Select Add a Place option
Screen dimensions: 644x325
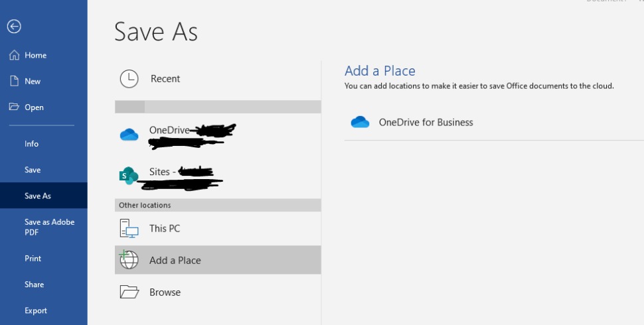point(218,260)
